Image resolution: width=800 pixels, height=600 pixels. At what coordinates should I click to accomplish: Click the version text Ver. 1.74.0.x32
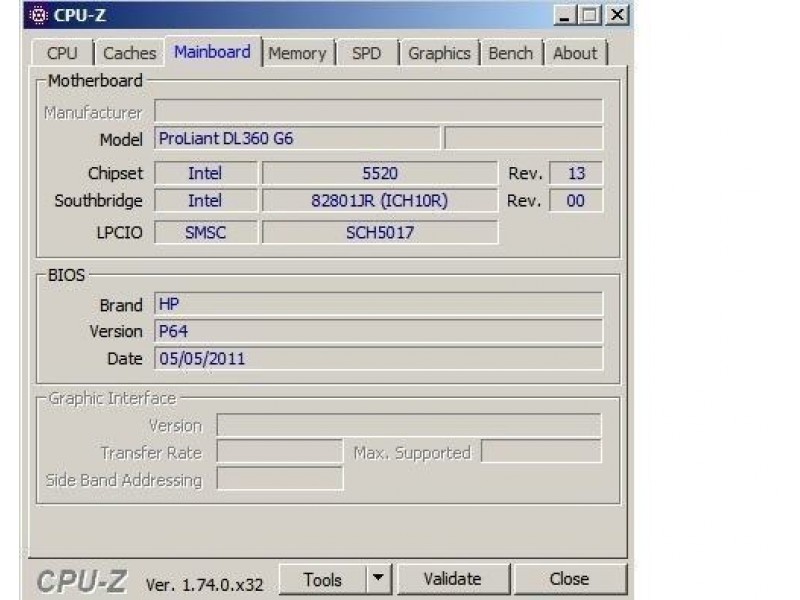[x=204, y=584]
